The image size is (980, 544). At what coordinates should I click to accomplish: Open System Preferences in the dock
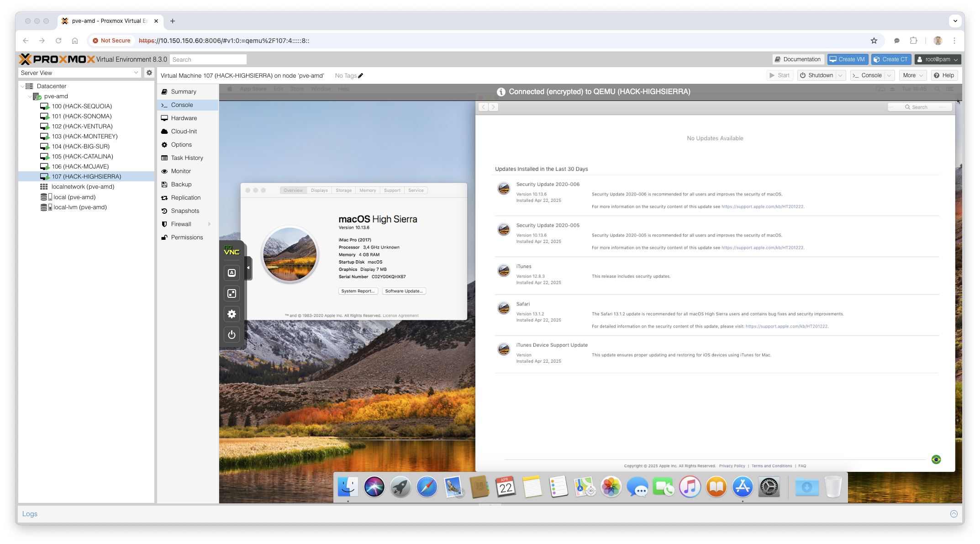[x=769, y=487]
